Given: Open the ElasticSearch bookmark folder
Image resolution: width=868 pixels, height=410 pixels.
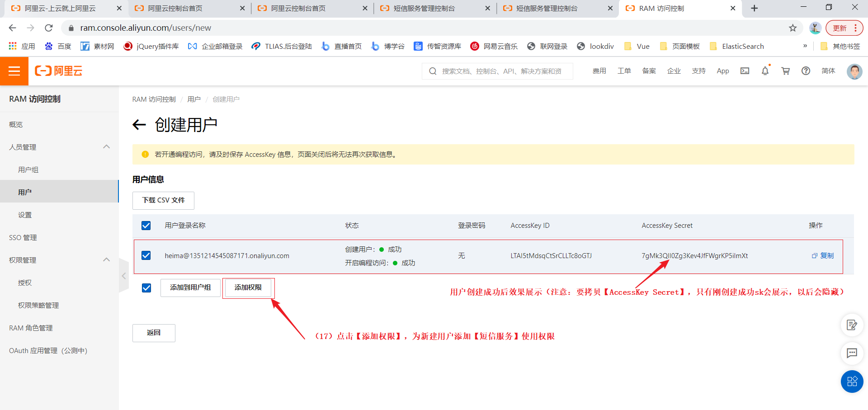Looking at the screenshot, I should tap(737, 46).
